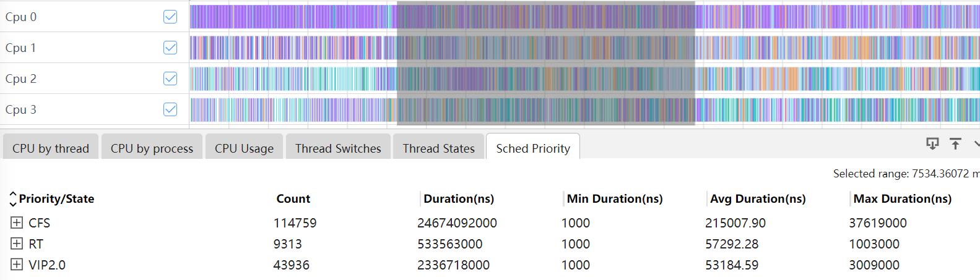Viewport: 980px width, 280px height.
Task: Click the grey selected range on Cpu 0 timeline
Action: (x=545, y=17)
